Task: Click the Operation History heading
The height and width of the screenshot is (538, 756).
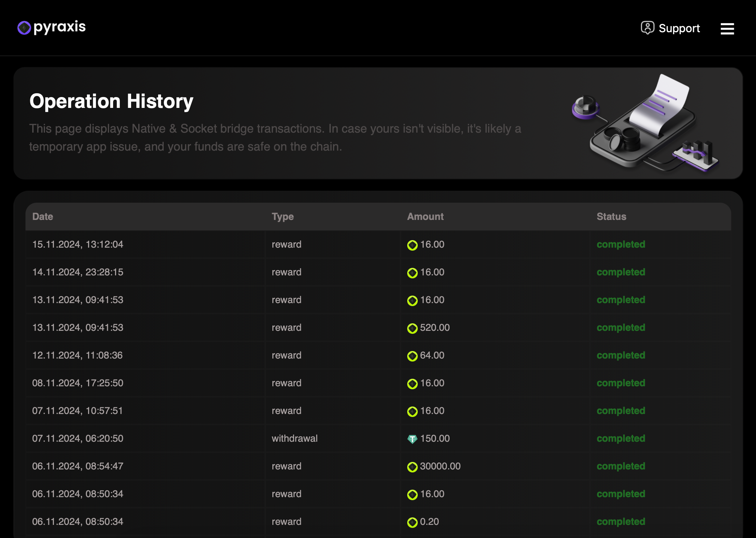Action: click(111, 101)
